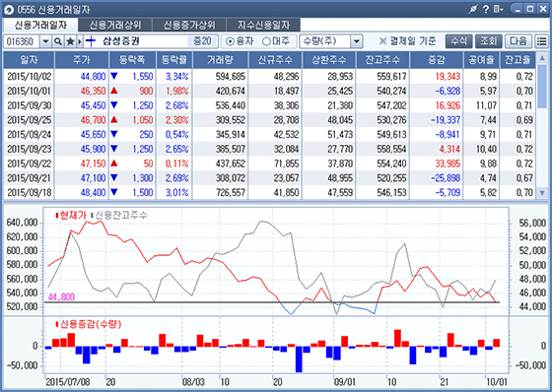Click the 신용잔고주수 chart legend
The image size is (552, 392).
point(119,216)
